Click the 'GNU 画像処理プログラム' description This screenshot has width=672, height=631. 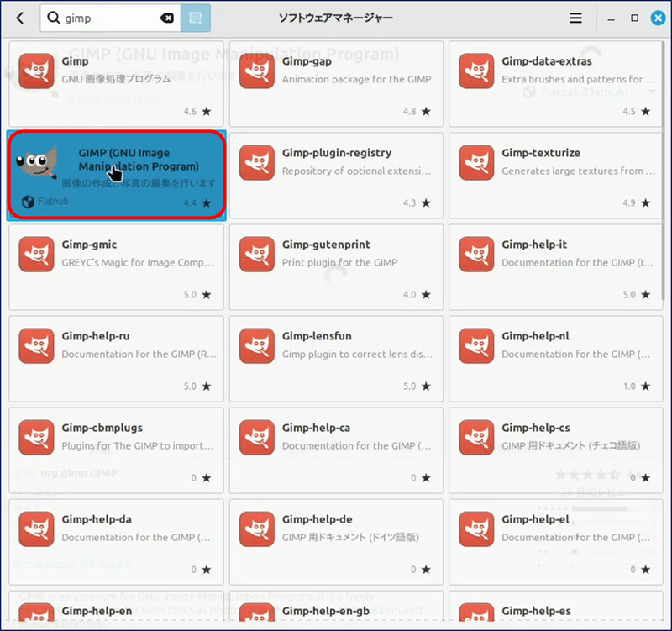click(116, 79)
